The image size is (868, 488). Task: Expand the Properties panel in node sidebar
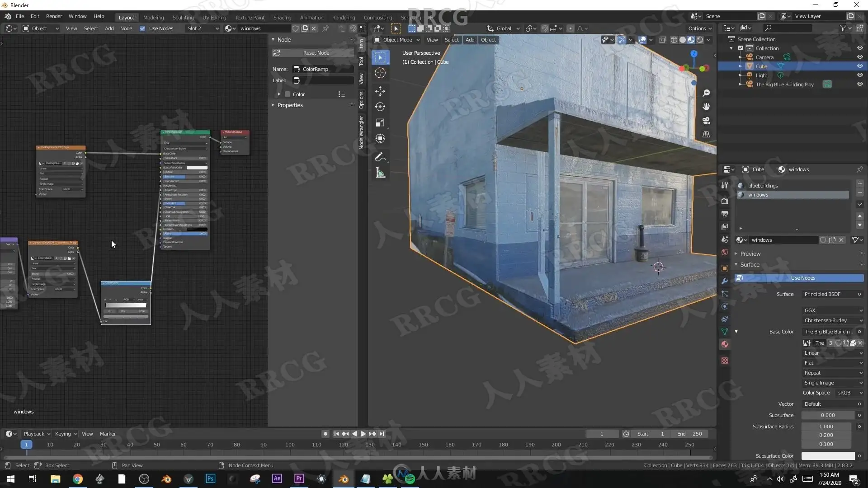coord(290,105)
